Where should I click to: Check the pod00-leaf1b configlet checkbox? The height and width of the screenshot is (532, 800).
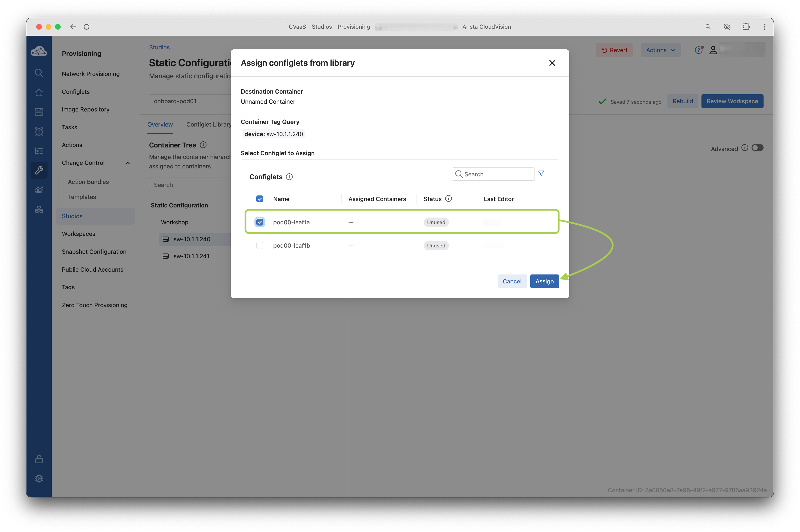pos(260,245)
